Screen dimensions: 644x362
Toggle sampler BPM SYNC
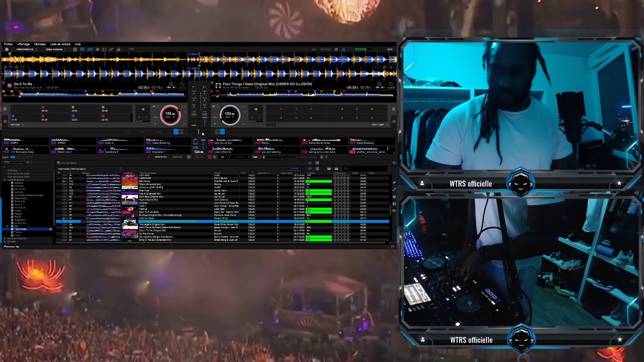point(160,157)
